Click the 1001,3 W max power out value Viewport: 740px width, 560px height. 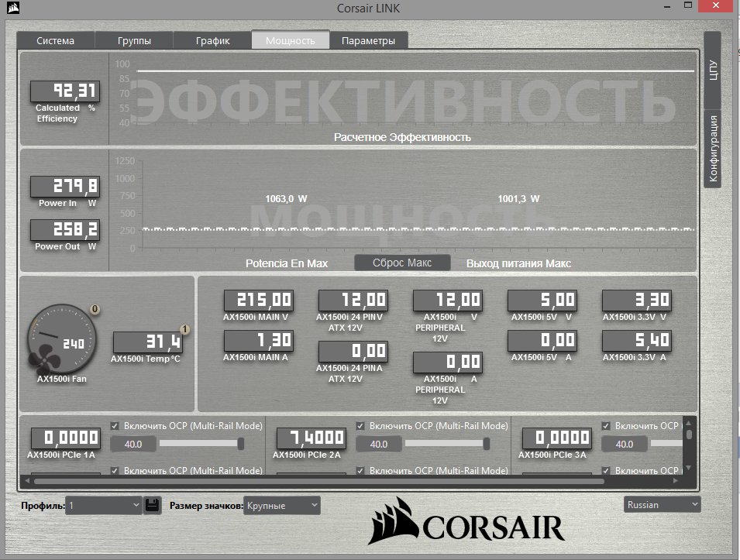[x=518, y=198]
